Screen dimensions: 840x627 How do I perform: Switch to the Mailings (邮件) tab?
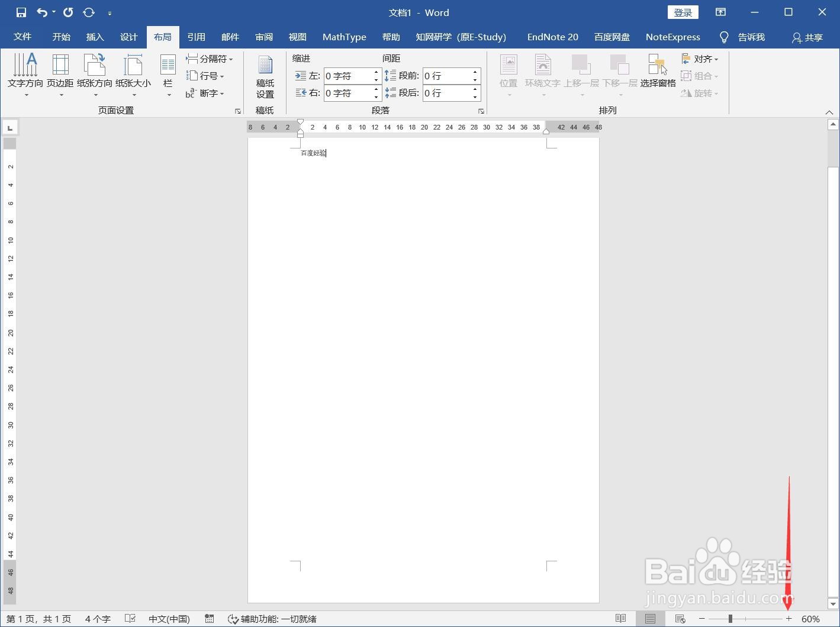pos(230,37)
